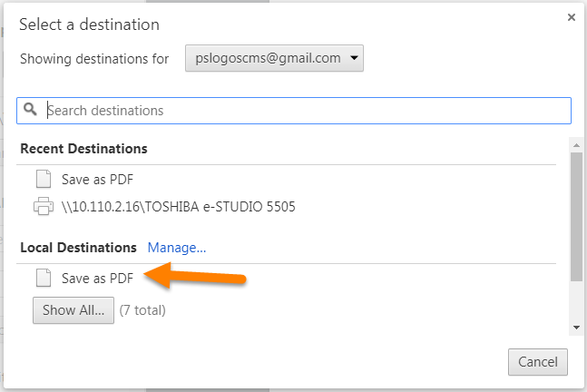Click the page icon beside recent Save as PDF
The width and height of the screenshot is (587, 392).
tap(44, 179)
